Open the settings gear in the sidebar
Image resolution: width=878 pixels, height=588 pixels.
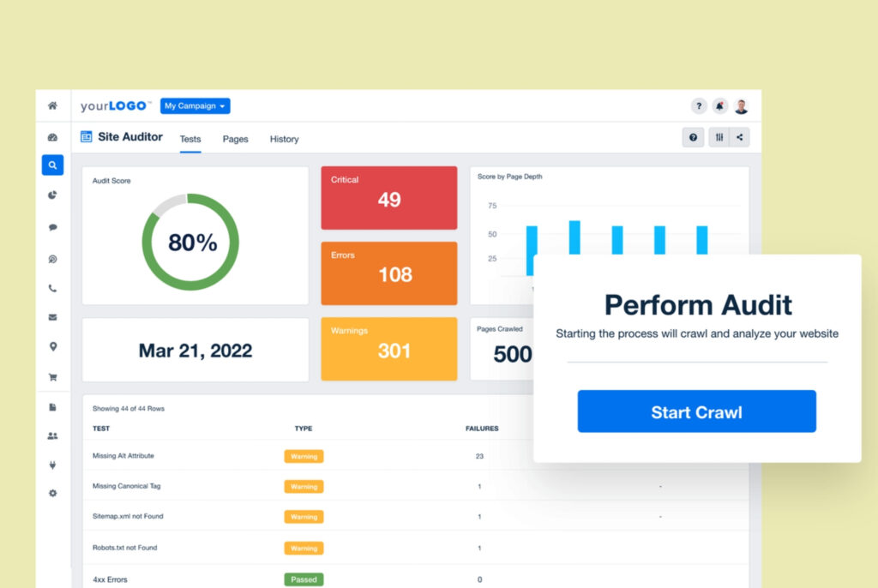coord(52,494)
